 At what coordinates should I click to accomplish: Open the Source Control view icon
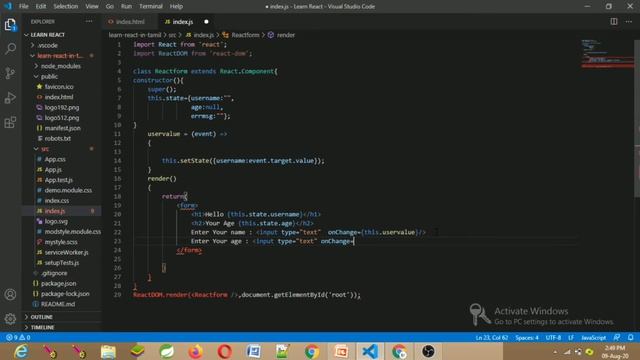click(10, 73)
